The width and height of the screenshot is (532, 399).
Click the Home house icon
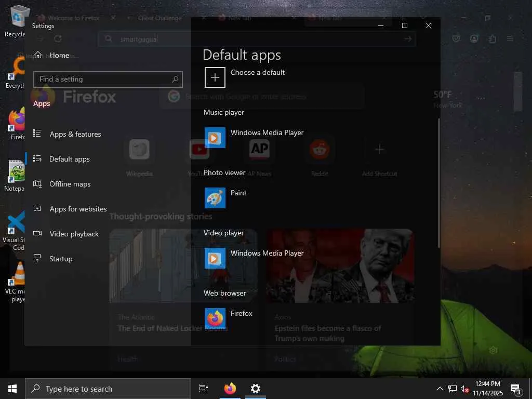(38, 55)
